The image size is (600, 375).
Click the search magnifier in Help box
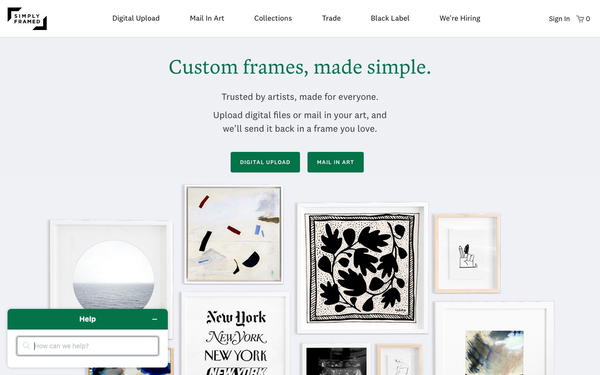click(x=26, y=346)
